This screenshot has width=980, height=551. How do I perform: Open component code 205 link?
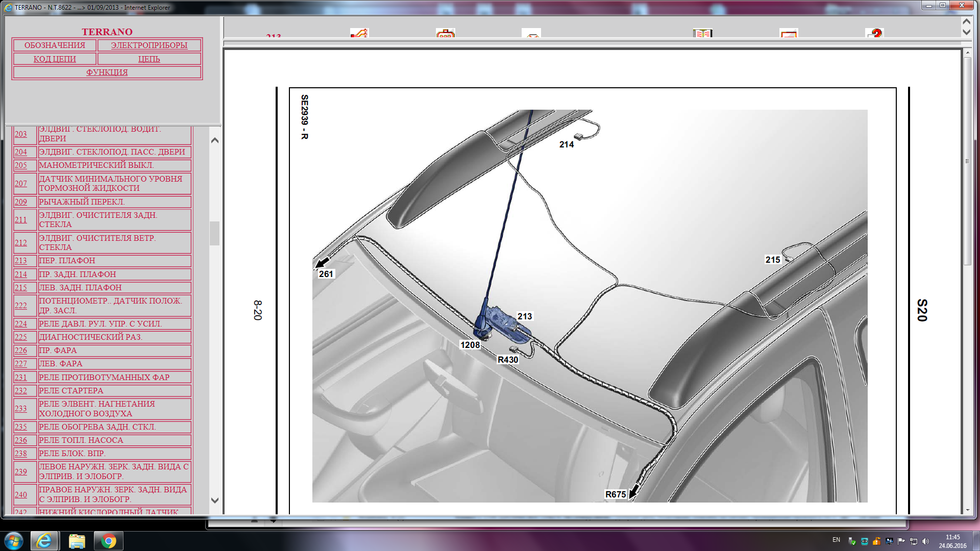(x=21, y=165)
